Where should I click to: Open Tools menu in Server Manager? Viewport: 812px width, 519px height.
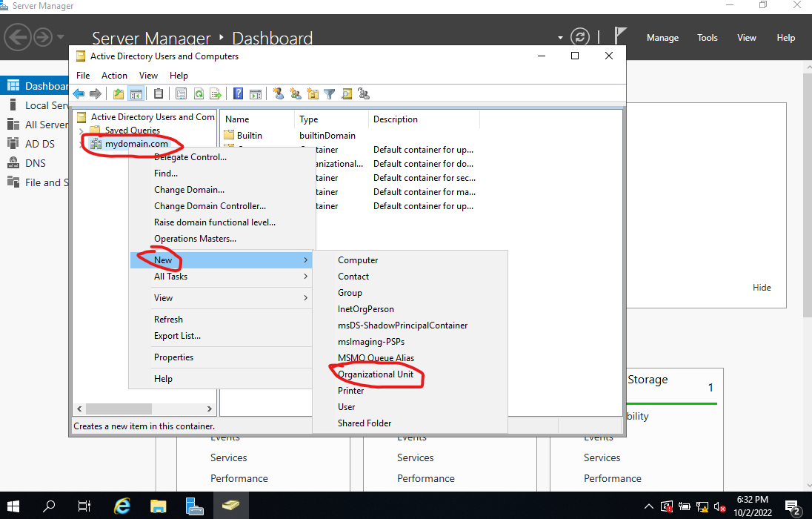[707, 38]
